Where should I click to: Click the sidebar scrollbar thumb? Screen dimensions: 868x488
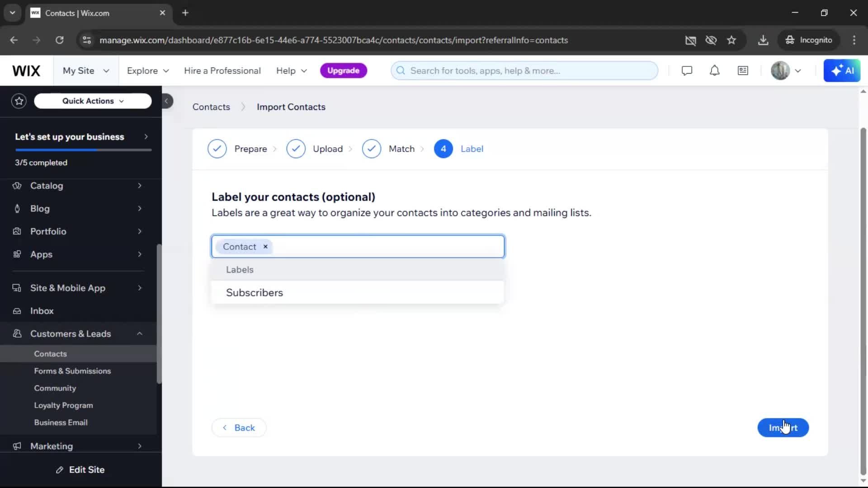point(159,314)
